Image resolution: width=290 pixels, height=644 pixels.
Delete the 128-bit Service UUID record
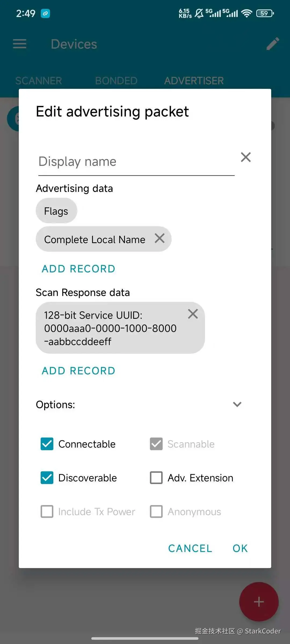193,314
